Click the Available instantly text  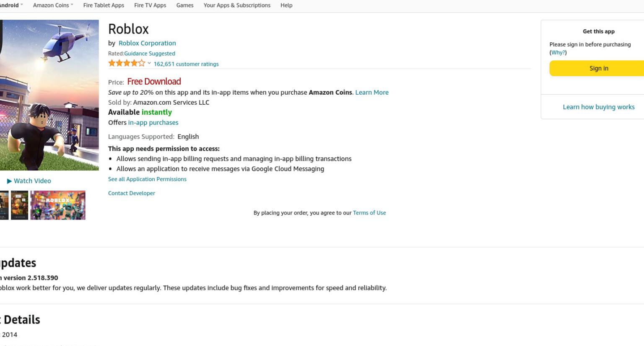[140, 112]
